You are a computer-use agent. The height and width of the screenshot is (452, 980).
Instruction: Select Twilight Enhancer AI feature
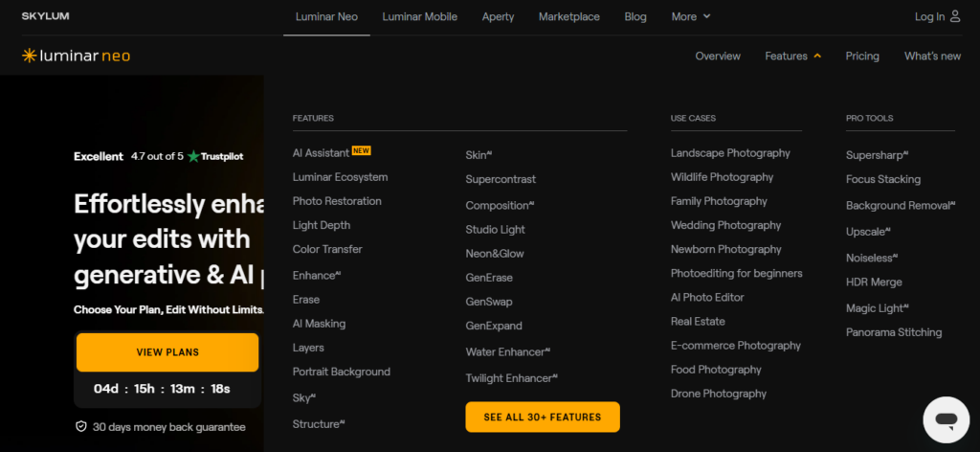(511, 378)
